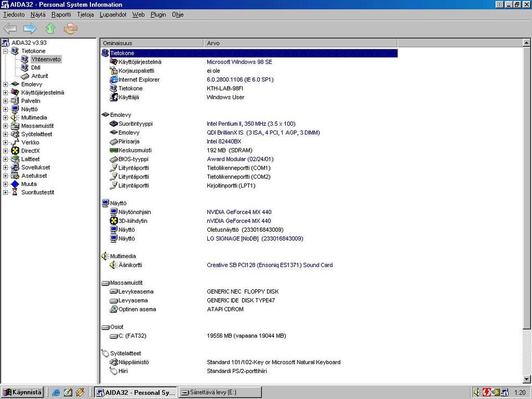Screen dimensions: 532x399
Task: Click the 3D-kiihdytin icon
Action: pyautogui.click(x=114, y=221)
